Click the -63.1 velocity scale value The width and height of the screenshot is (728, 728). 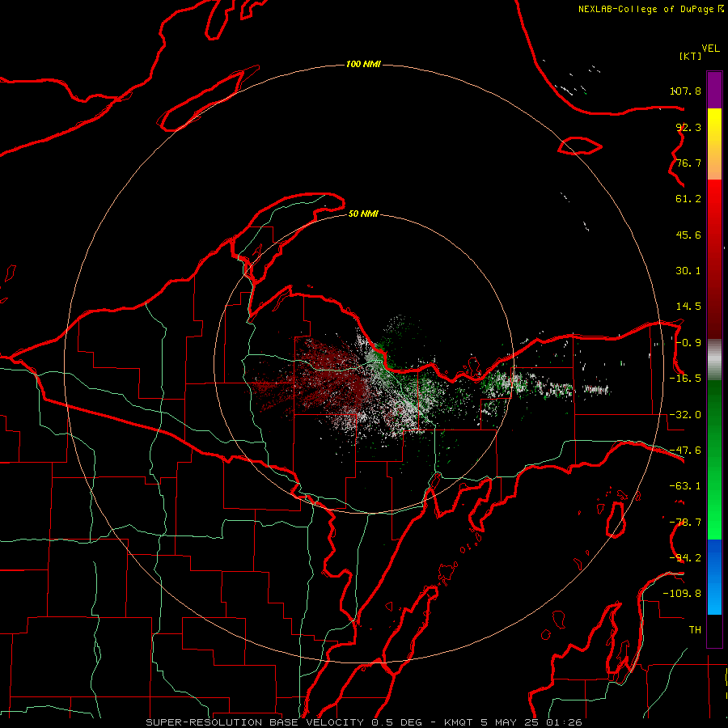(x=685, y=486)
